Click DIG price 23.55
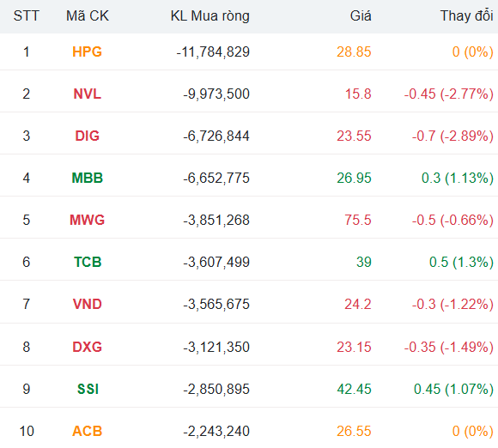The width and height of the screenshot is (498, 448). (x=354, y=136)
